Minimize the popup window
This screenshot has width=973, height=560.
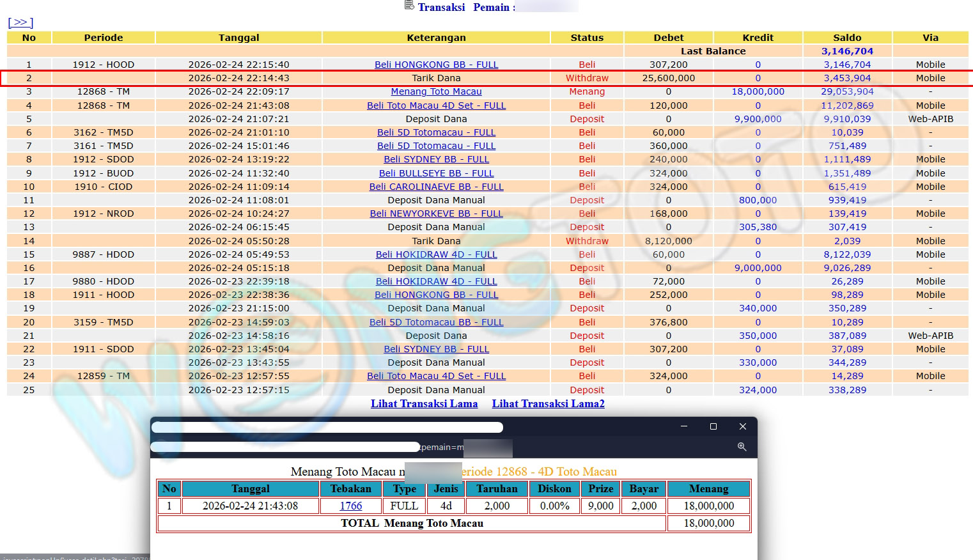coord(684,426)
